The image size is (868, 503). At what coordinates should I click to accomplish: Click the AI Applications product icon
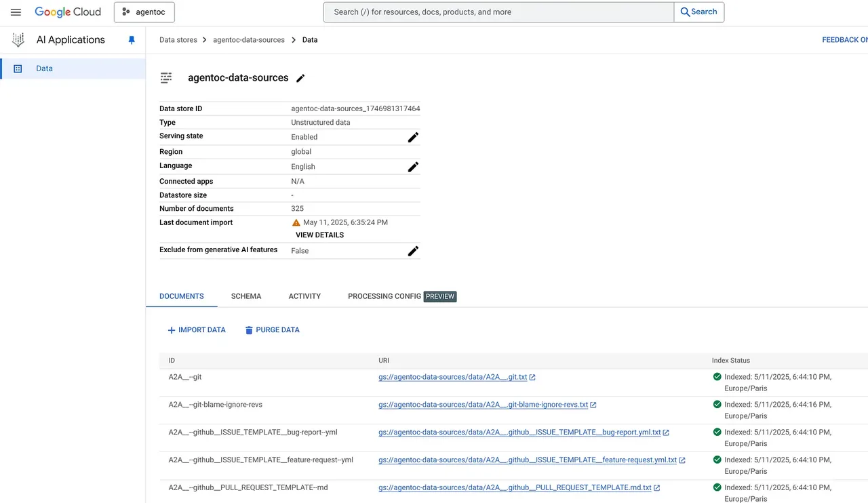click(18, 40)
